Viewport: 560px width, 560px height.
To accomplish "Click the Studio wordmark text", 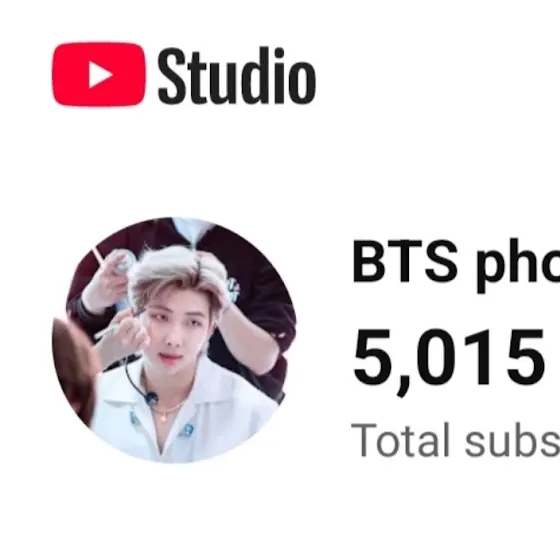I will tap(237, 75).
